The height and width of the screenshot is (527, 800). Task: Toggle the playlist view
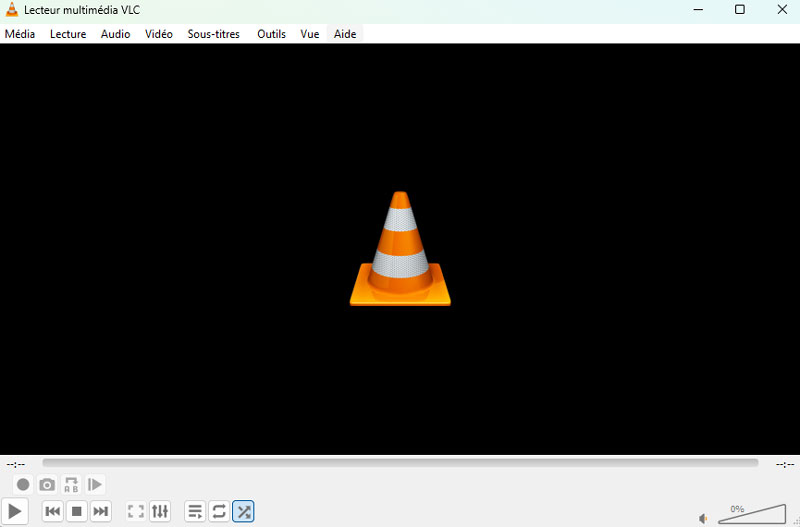195,511
